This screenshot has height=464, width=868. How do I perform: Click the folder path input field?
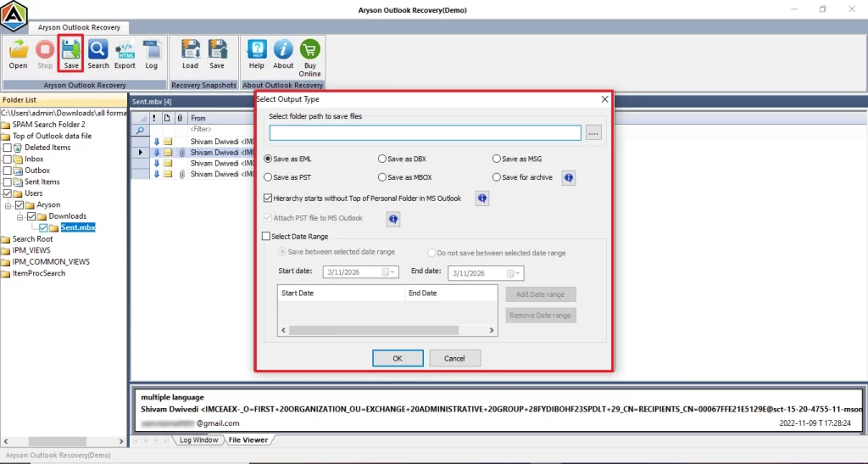pos(425,133)
